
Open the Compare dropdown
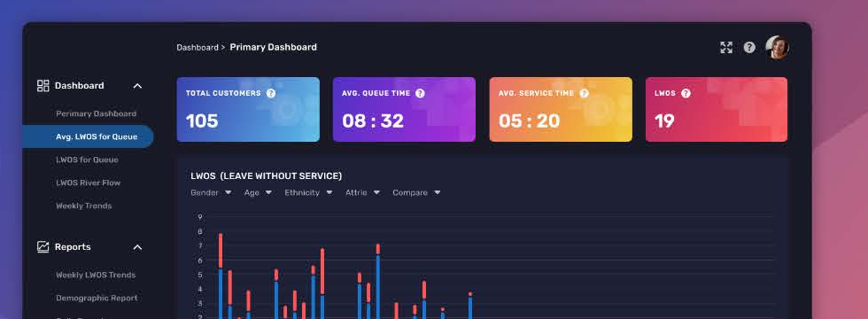[416, 193]
